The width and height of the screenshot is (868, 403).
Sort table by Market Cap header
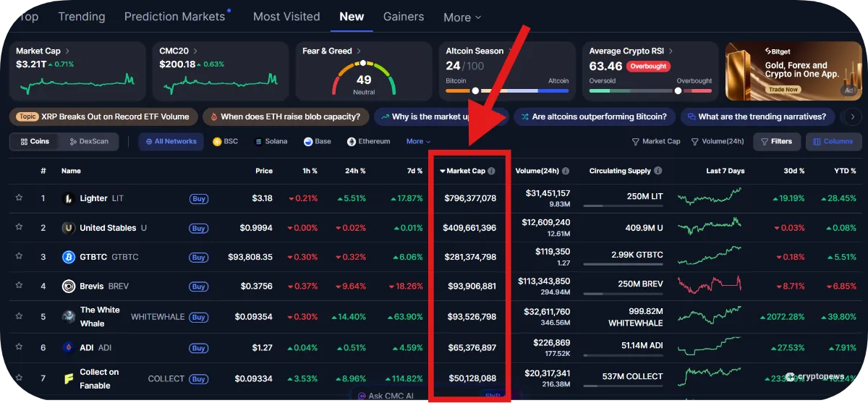tap(467, 171)
